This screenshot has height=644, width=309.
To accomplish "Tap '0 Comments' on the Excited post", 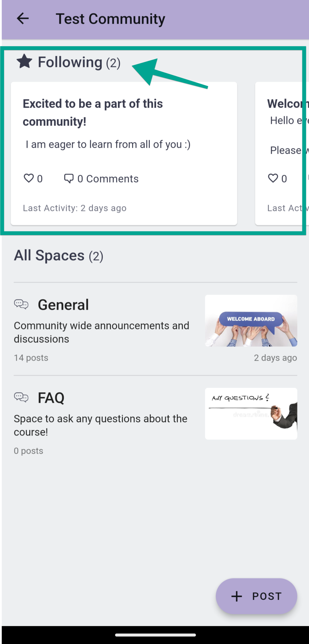I will tap(108, 179).
